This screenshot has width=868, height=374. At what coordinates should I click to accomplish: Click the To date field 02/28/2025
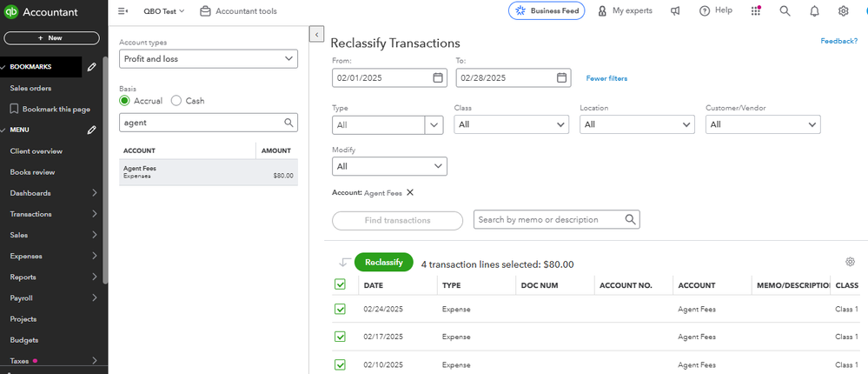[x=514, y=78]
